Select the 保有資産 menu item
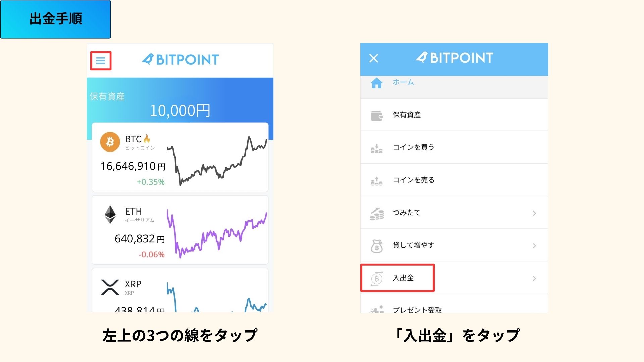 click(408, 115)
